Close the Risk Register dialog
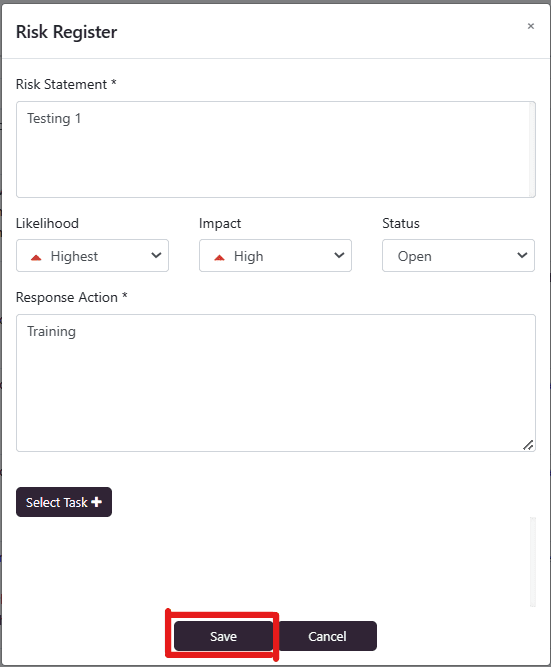Viewport: 551px width, 667px height. click(531, 26)
